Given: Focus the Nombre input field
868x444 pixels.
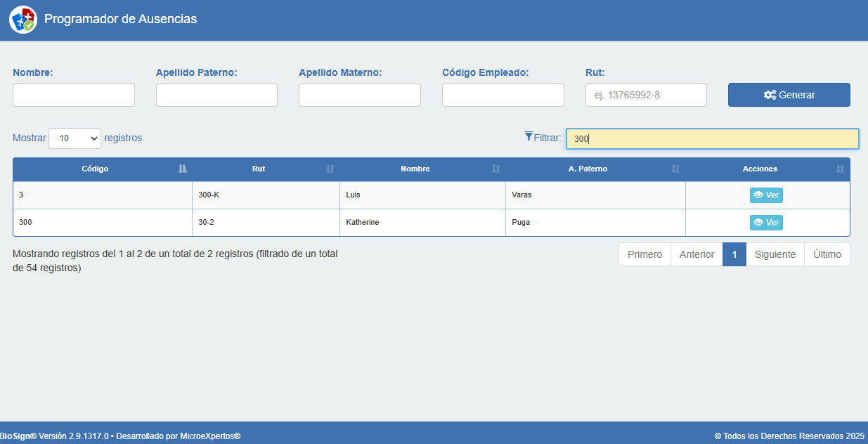Looking at the screenshot, I should click(x=74, y=95).
